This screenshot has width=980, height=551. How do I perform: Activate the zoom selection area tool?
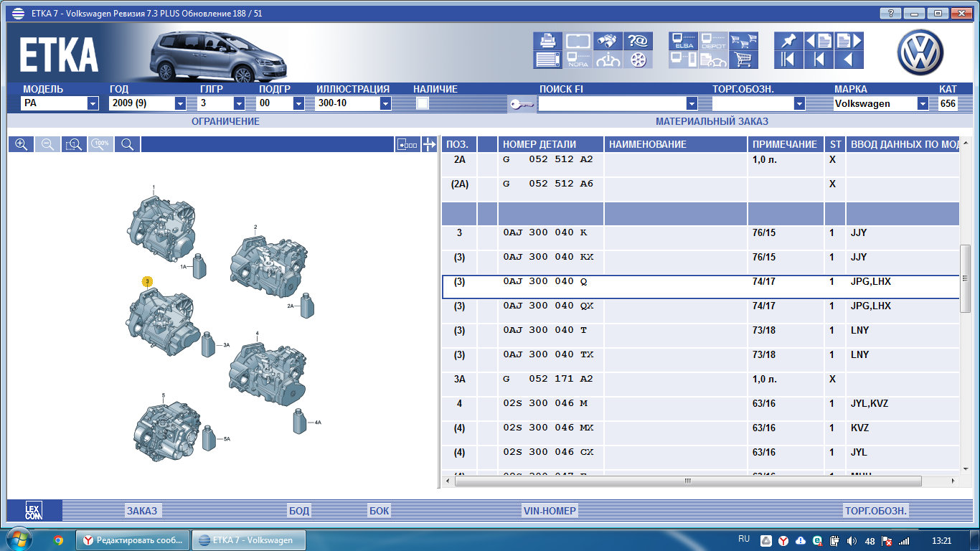(74, 144)
